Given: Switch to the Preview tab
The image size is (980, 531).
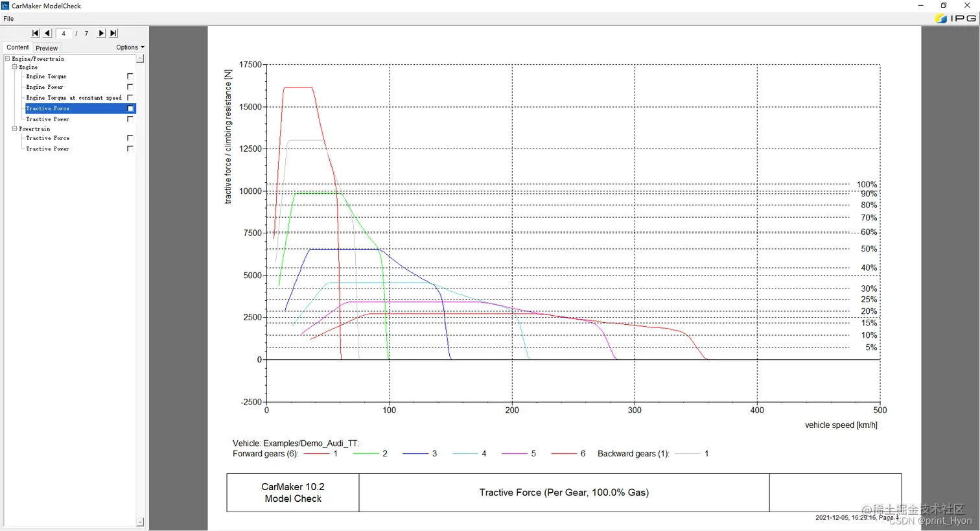Looking at the screenshot, I should coord(47,48).
